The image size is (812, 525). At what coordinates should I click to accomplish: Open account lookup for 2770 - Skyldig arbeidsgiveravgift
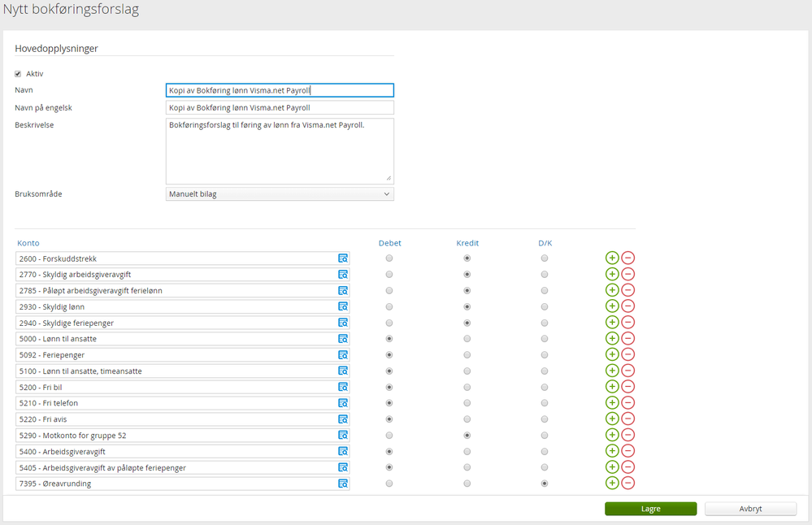coord(343,275)
